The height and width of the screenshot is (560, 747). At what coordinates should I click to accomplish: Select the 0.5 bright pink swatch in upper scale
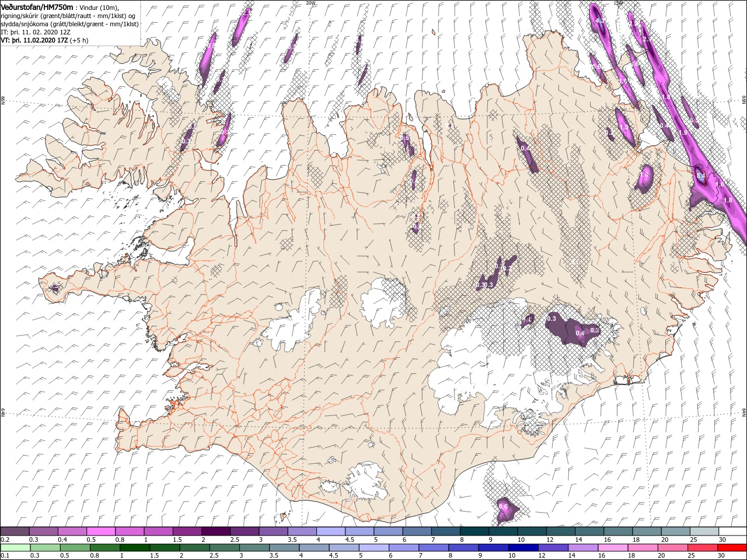[x=100, y=531]
